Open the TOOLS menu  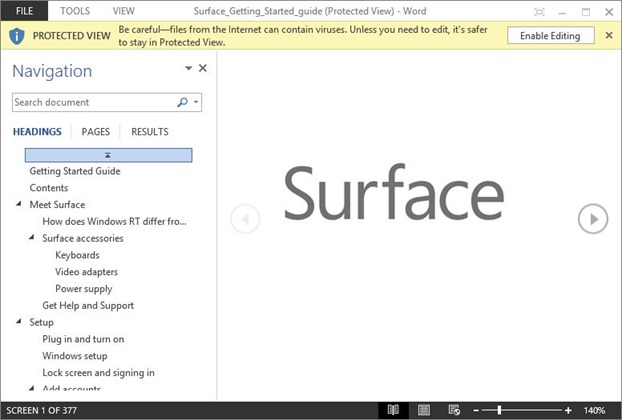click(x=75, y=11)
